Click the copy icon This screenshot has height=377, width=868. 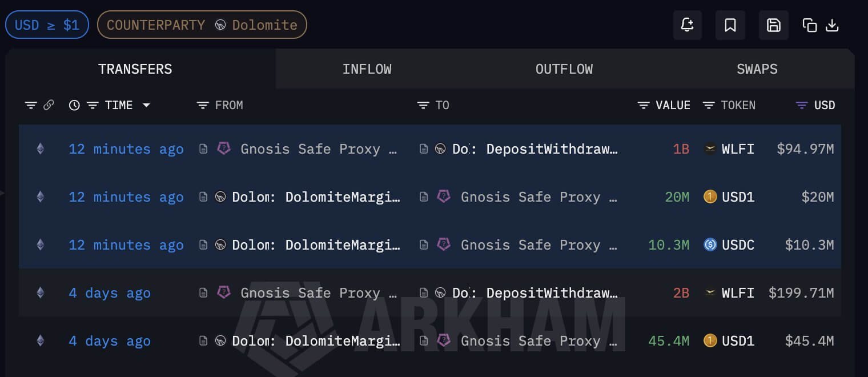click(x=809, y=25)
